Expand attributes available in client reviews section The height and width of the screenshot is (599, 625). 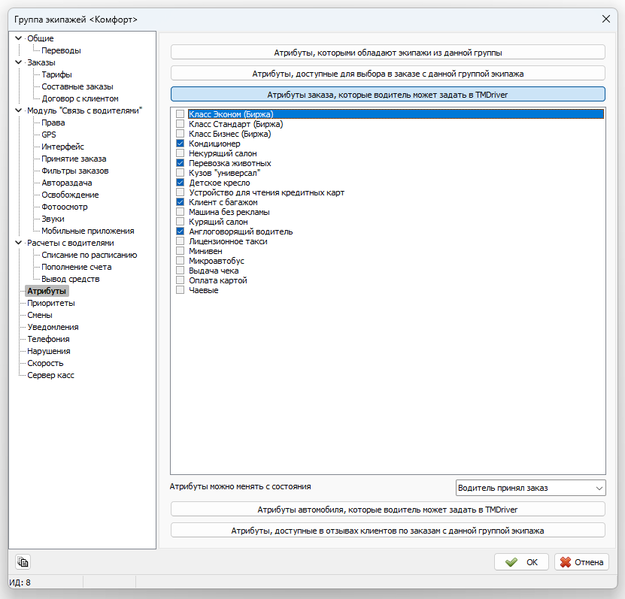click(x=388, y=530)
